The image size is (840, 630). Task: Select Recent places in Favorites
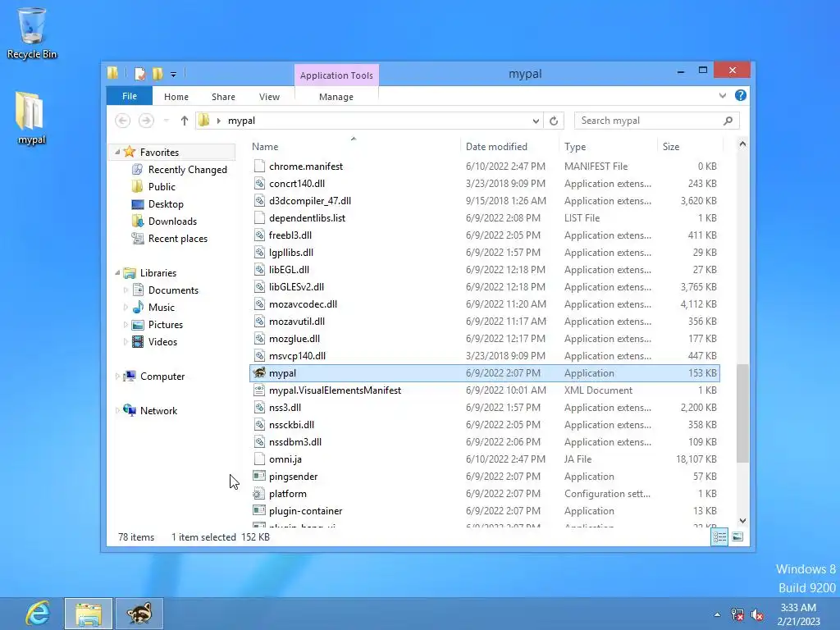[x=178, y=239]
